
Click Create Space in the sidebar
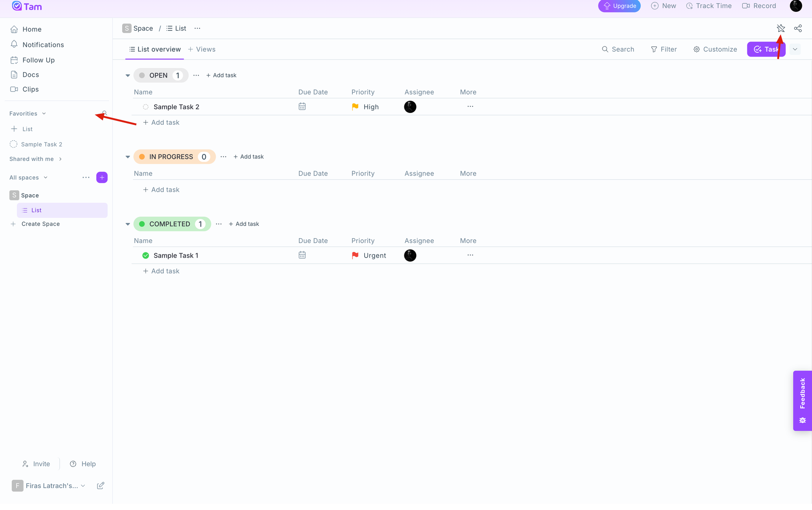tap(40, 224)
